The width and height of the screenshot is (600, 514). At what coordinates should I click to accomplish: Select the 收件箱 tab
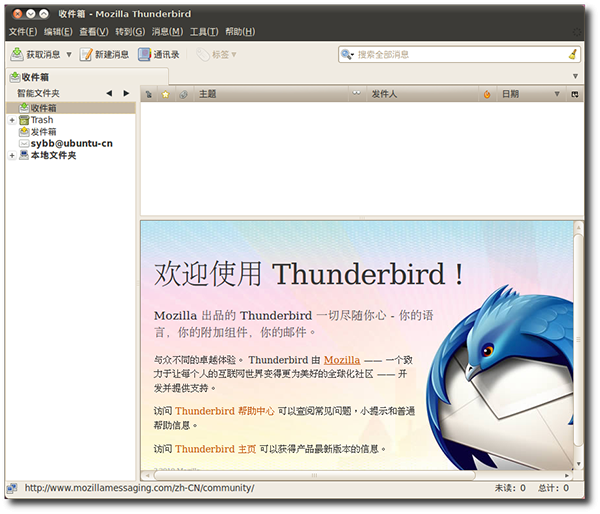(x=87, y=77)
